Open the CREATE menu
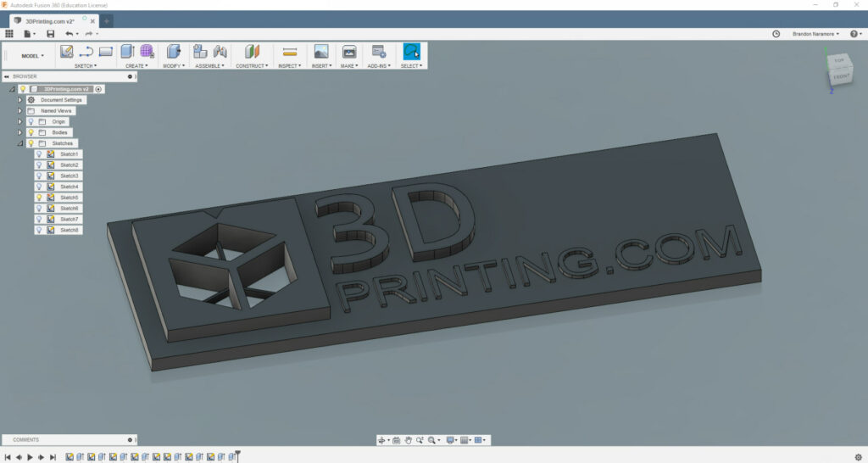Viewport: 868px width, 463px height. point(136,66)
